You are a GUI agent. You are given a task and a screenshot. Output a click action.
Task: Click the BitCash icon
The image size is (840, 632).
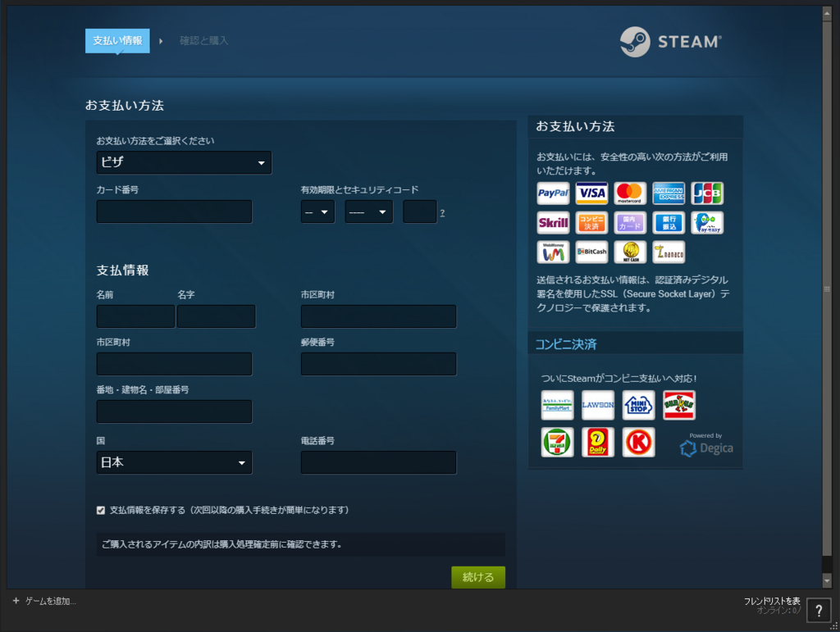(x=591, y=252)
